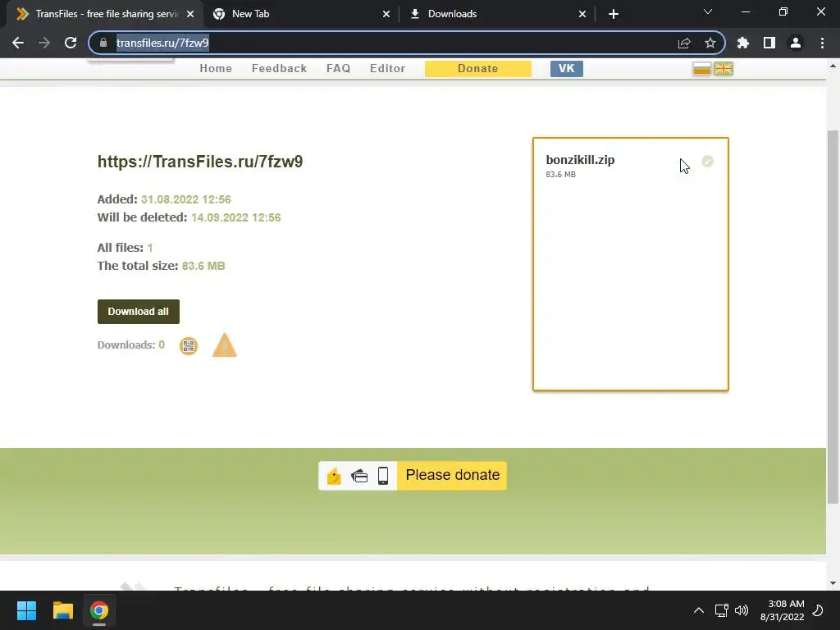
Task: Open volume control tray icon
Action: (x=742, y=610)
